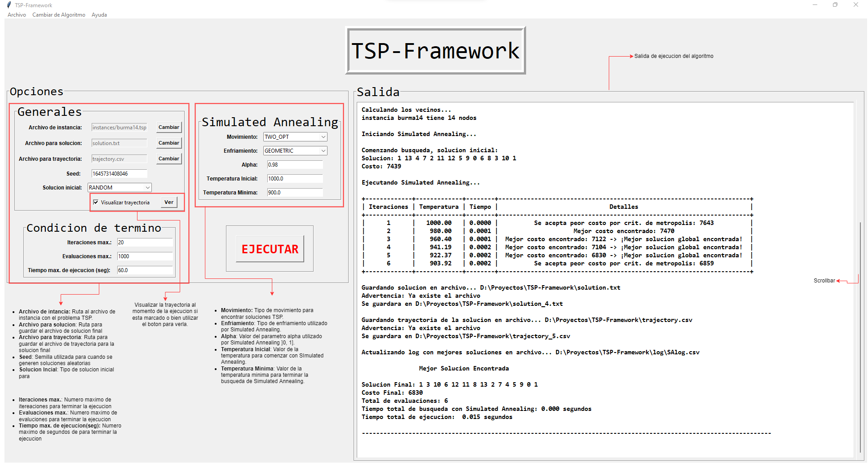Open the Ayuda menu
The height and width of the screenshot is (463, 868).
pyautogui.click(x=99, y=14)
